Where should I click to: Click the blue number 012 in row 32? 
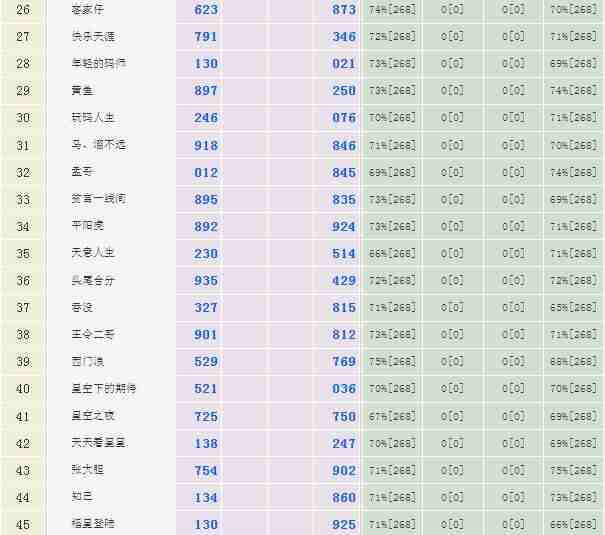(x=206, y=172)
